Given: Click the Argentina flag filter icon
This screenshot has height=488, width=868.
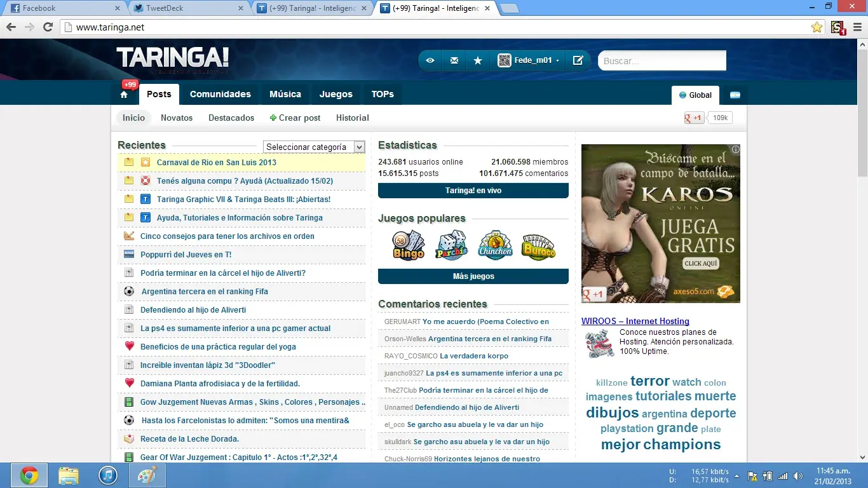Looking at the screenshot, I should (735, 95).
